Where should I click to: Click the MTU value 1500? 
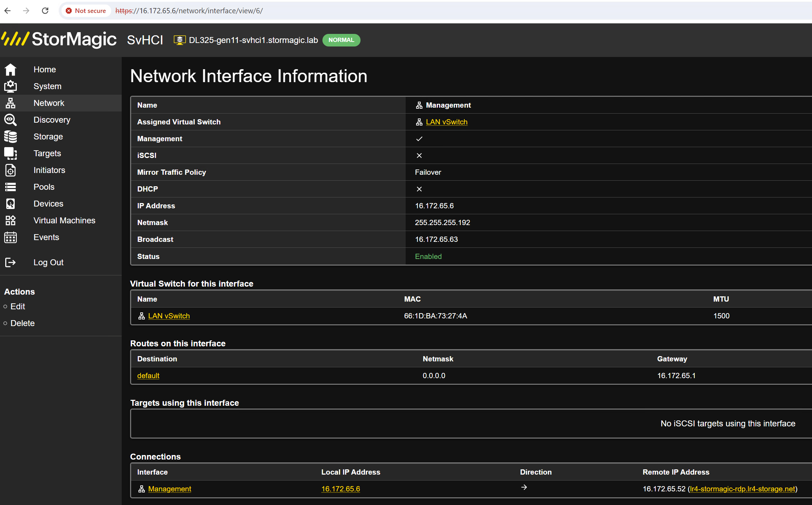pos(721,316)
